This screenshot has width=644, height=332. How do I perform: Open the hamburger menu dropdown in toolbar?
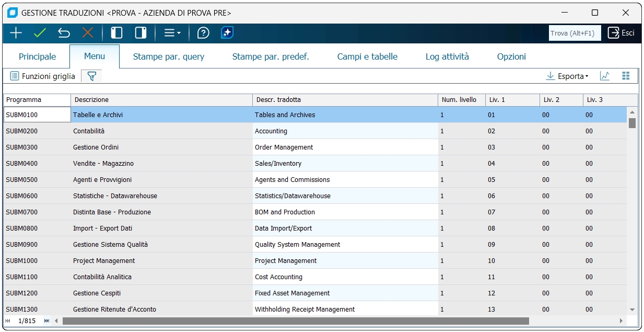[x=172, y=33]
